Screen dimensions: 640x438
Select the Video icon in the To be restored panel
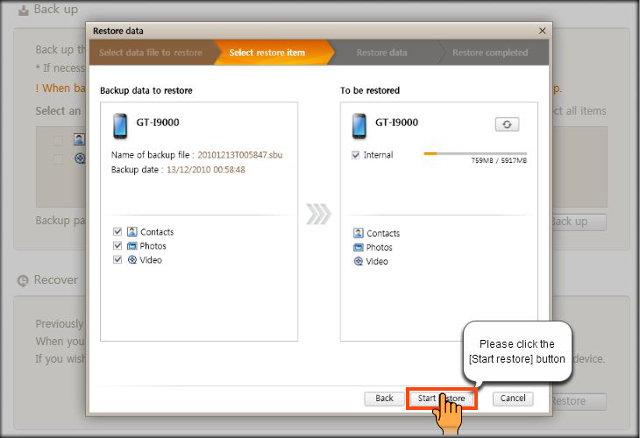(358, 261)
